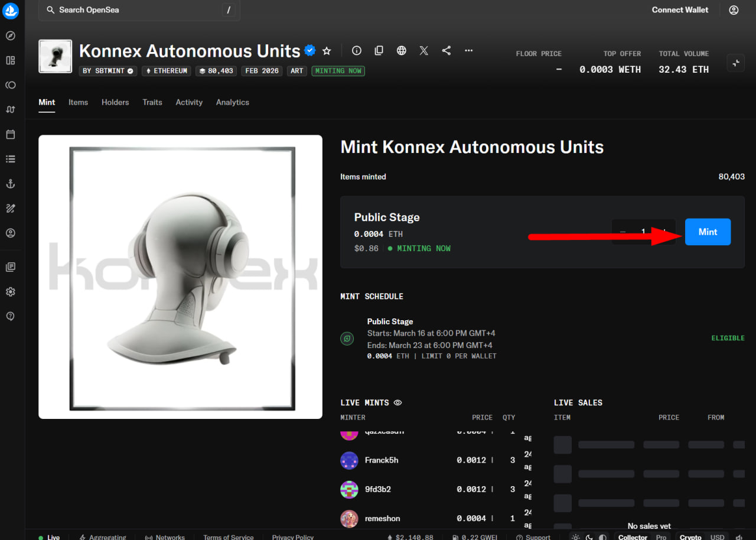Open the Resources news icon in sidebar
Image resolution: width=756 pixels, height=540 pixels.
coord(11,267)
